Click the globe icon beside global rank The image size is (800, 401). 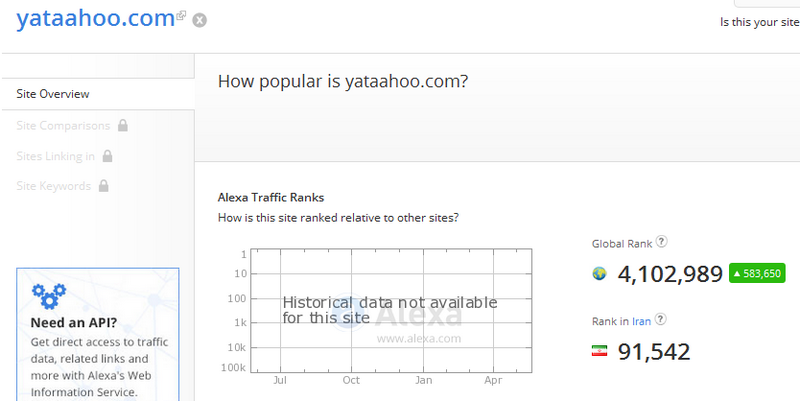(x=599, y=274)
